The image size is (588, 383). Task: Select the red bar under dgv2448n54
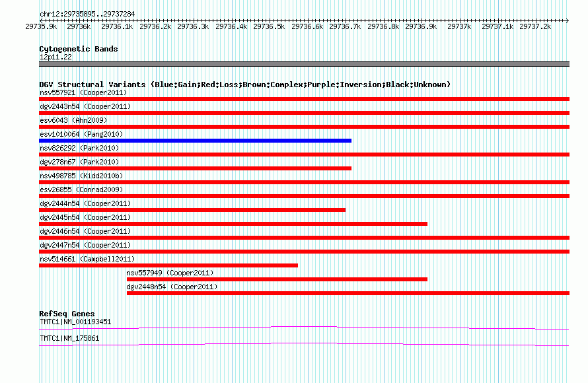tap(348, 293)
